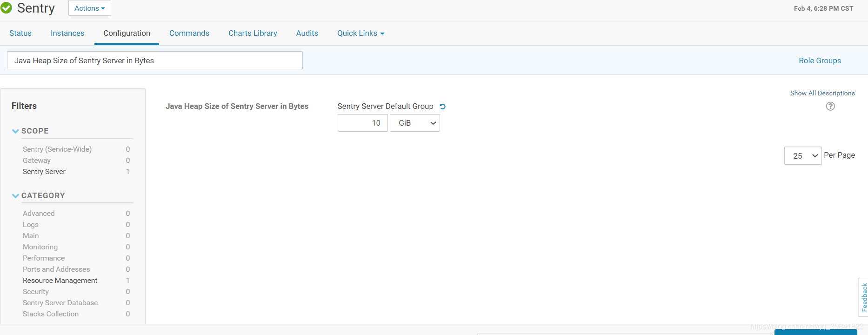Viewport: 868px width, 335px height.
Task: Open the Role Groups link
Action: pos(820,60)
